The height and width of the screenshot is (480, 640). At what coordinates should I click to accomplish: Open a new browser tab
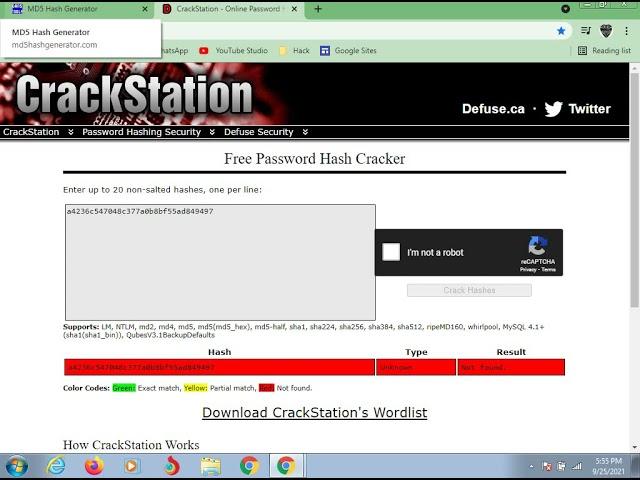coord(318,9)
